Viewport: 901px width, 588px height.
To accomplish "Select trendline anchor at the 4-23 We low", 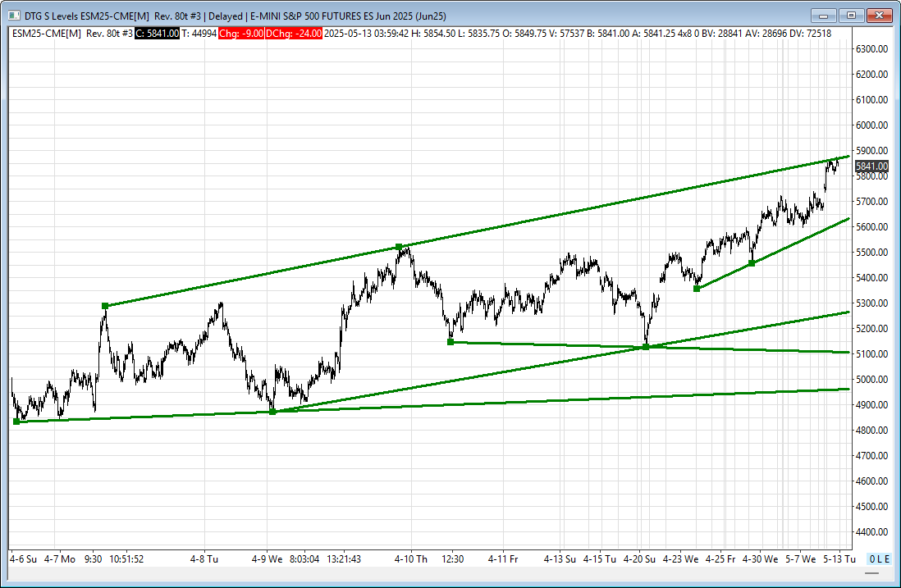I will [x=697, y=289].
